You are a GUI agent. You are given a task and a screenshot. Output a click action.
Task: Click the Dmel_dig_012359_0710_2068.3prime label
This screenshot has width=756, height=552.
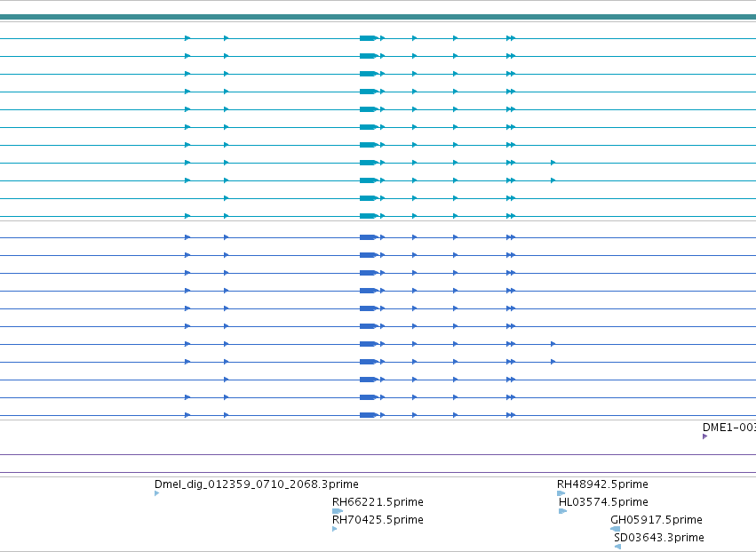257,484
